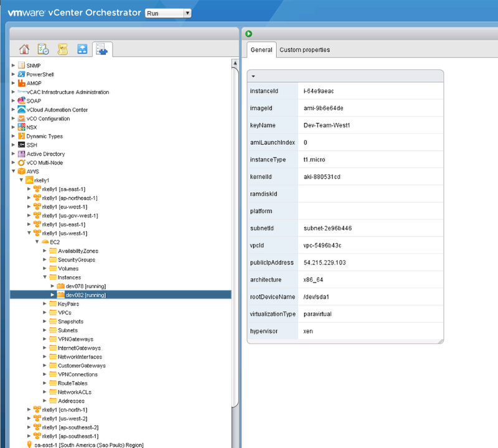The image size is (498, 448).
Task: Collapse the Instances folder
Action: tap(45, 277)
